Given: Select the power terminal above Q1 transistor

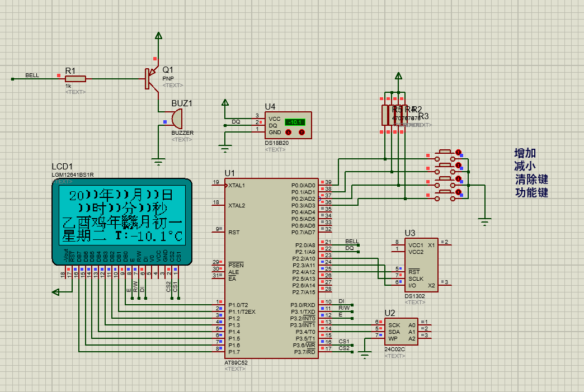Looking at the screenshot, I should click(x=158, y=36).
